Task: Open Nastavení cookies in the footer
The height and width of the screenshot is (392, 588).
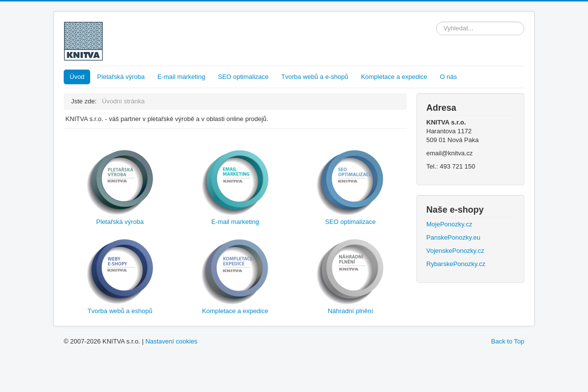Action: coord(171,342)
